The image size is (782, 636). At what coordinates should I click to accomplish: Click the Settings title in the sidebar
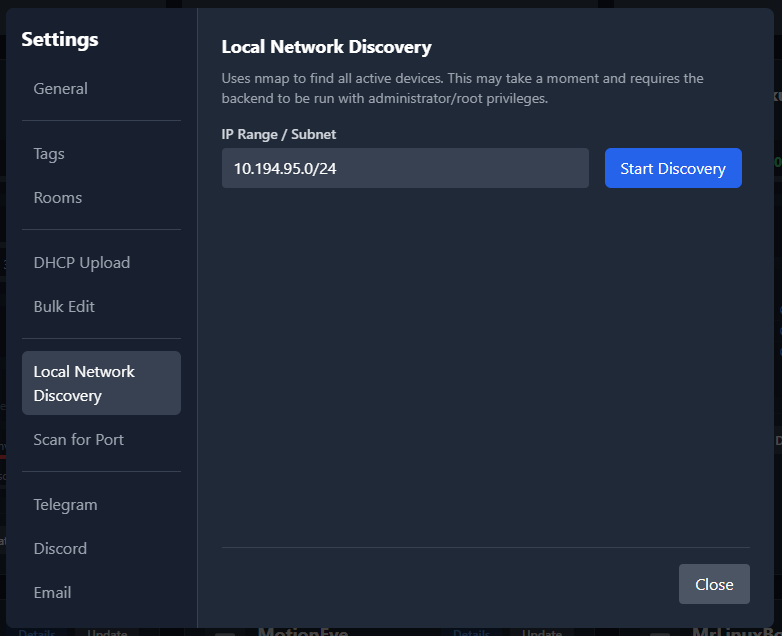click(60, 40)
